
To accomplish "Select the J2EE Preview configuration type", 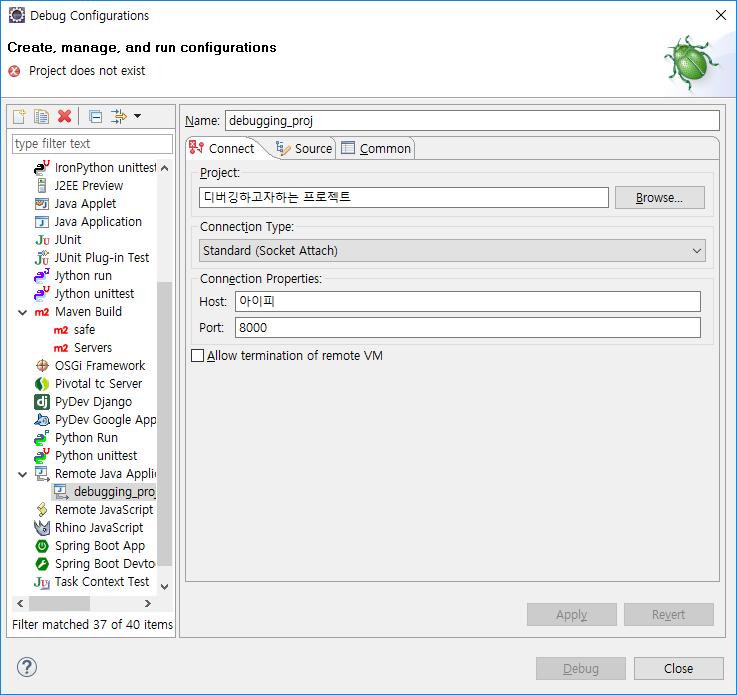I will tap(89, 186).
